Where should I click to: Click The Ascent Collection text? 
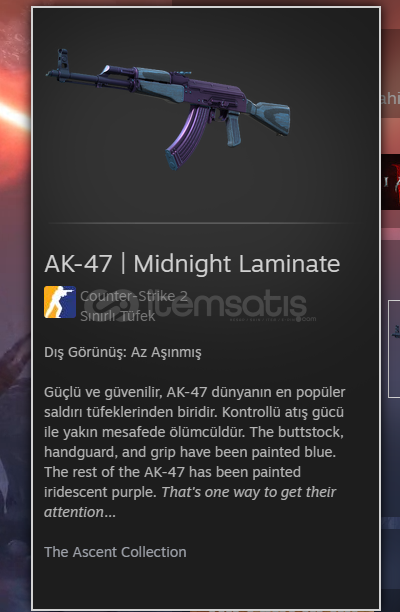coord(115,552)
